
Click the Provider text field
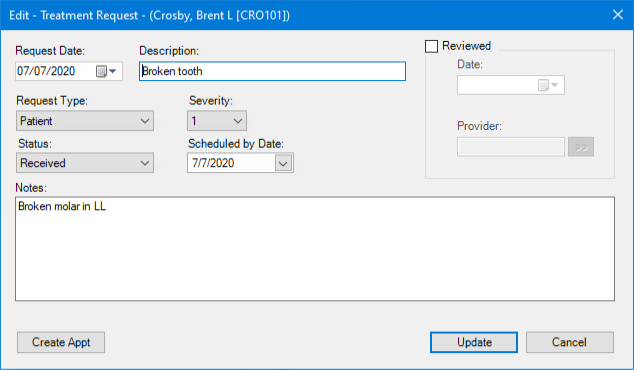(511, 147)
